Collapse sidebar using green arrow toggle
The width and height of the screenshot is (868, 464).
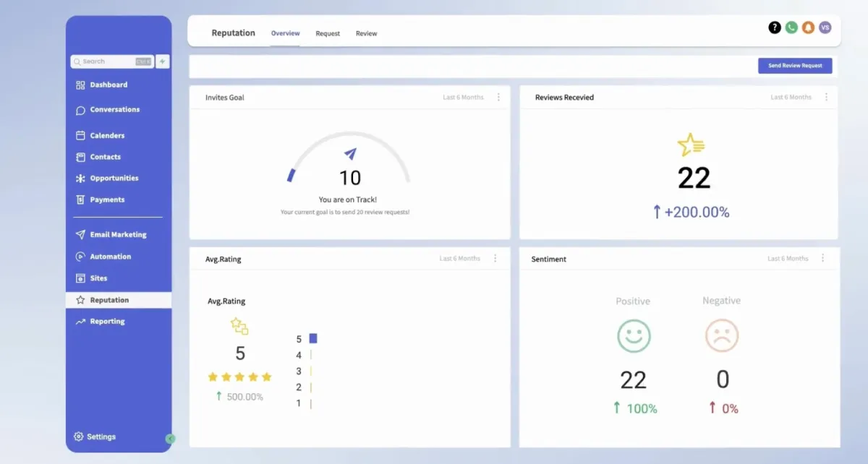pyautogui.click(x=170, y=438)
